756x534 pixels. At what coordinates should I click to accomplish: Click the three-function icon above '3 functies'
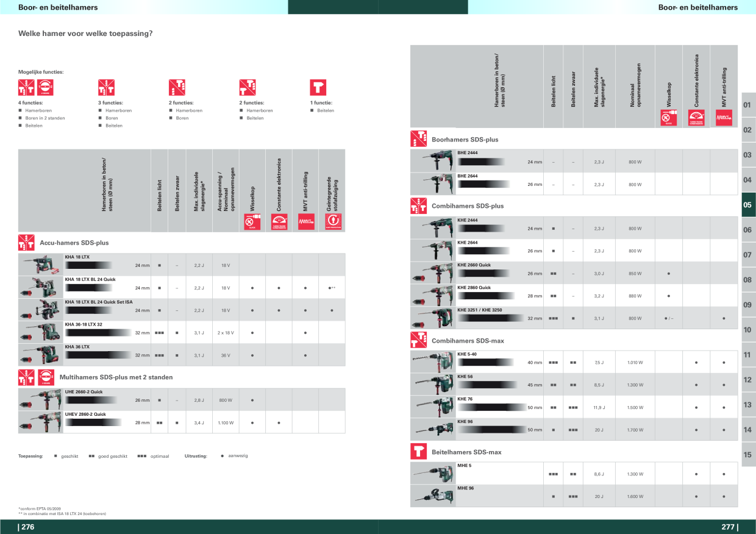(106, 87)
